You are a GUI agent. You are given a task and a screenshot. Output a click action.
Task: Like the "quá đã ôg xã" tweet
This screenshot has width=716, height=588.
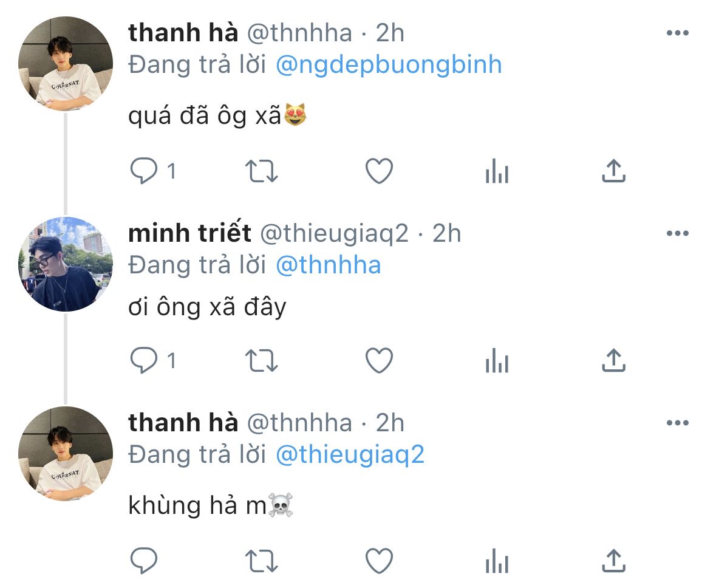click(380, 172)
